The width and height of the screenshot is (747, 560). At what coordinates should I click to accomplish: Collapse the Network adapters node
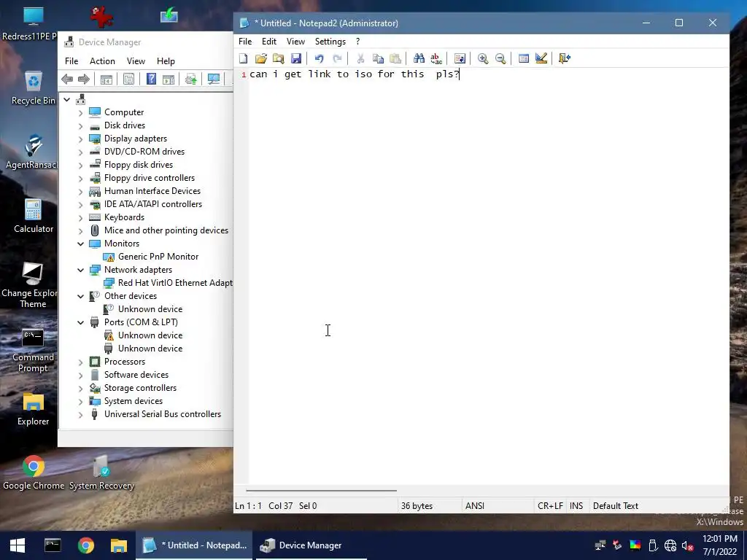pyautogui.click(x=80, y=270)
